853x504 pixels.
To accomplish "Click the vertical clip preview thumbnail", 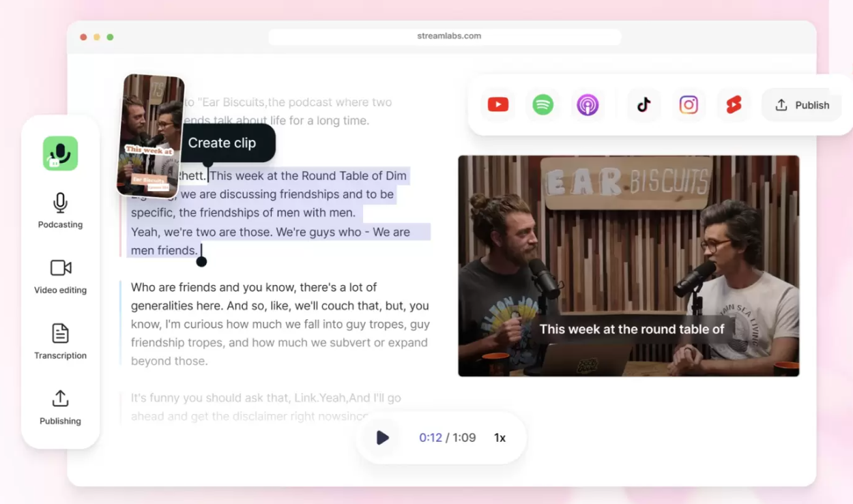I will click(x=151, y=135).
